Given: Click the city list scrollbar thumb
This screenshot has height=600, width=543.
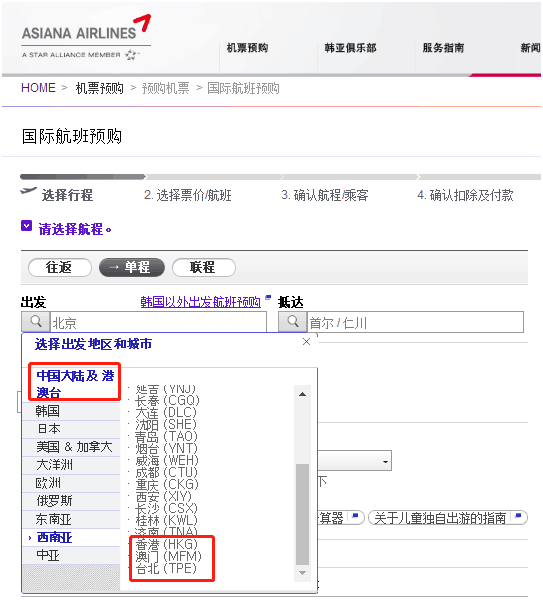Looking at the screenshot, I should (x=302, y=514).
